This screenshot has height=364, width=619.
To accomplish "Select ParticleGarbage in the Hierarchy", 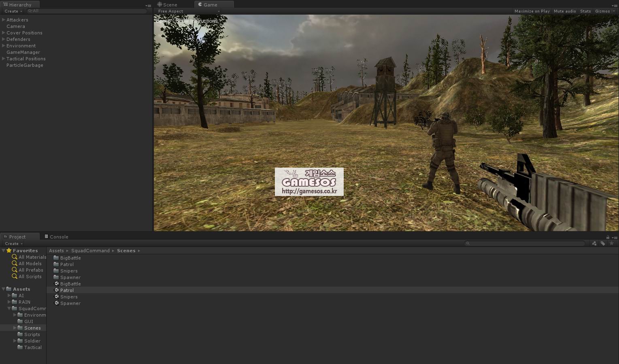I will 25,65.
